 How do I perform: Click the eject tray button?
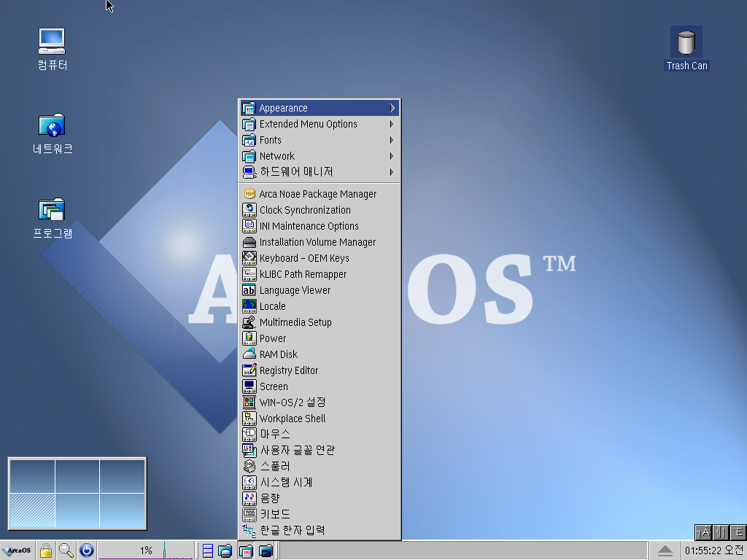coord(665,551)
